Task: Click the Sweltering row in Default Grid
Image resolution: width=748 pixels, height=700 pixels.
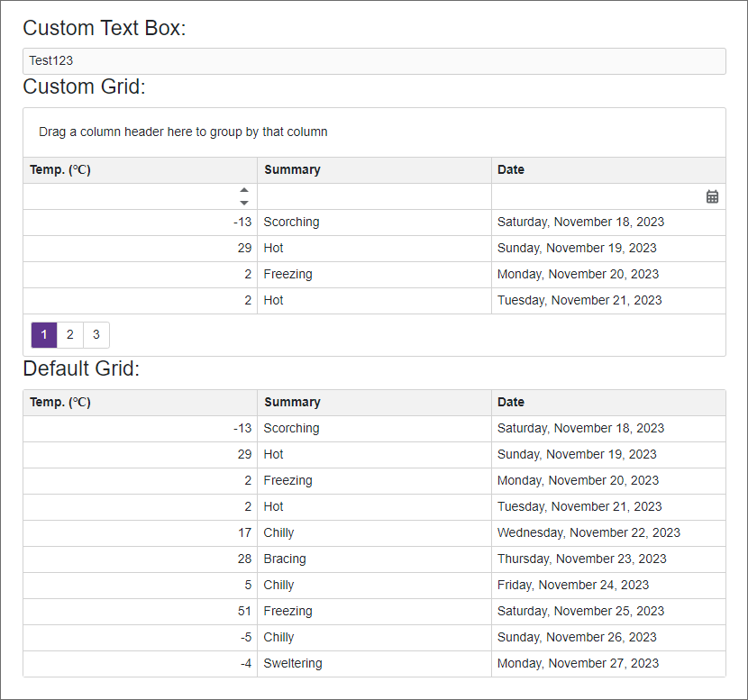Action: pos(293,663)
